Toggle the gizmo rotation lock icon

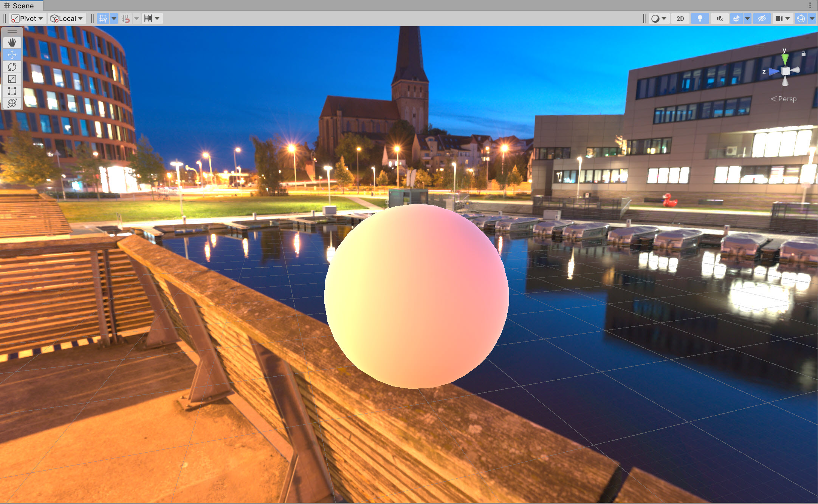pos(803,54)
